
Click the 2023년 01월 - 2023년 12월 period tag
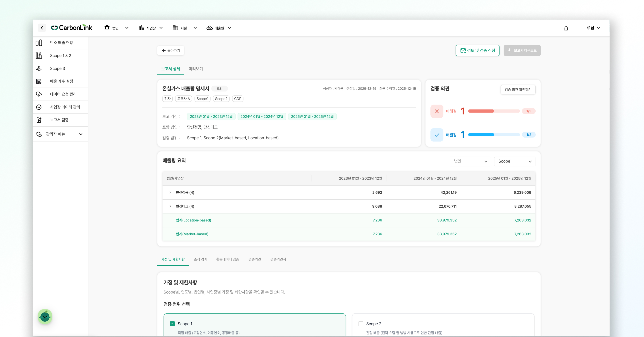tap(211, 117)
